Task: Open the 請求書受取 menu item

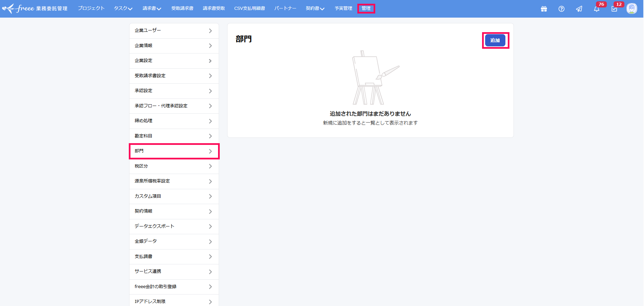Action: tap(214, 8)
